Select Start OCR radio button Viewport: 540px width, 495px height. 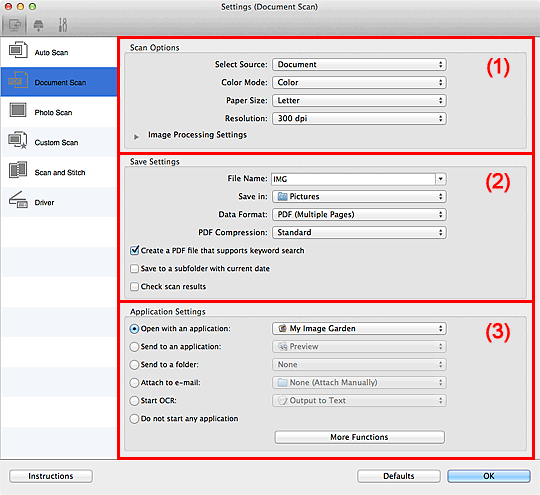(x=134, y=400)
